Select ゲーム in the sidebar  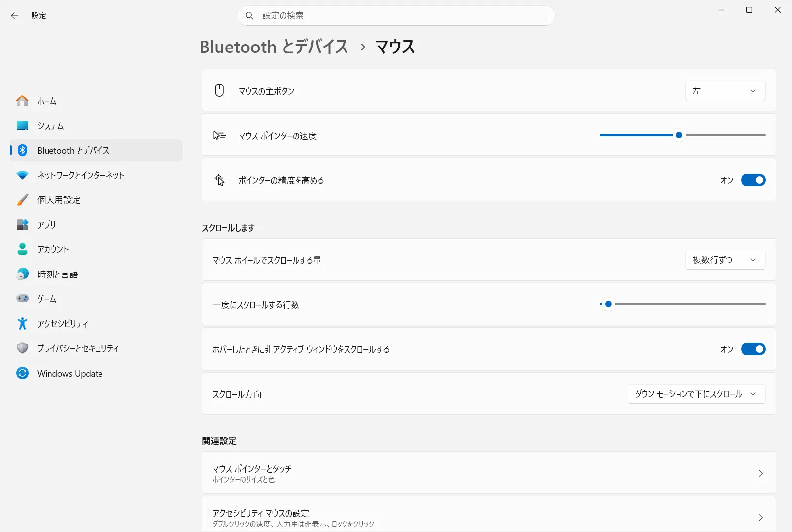click(x=96, y=299)
